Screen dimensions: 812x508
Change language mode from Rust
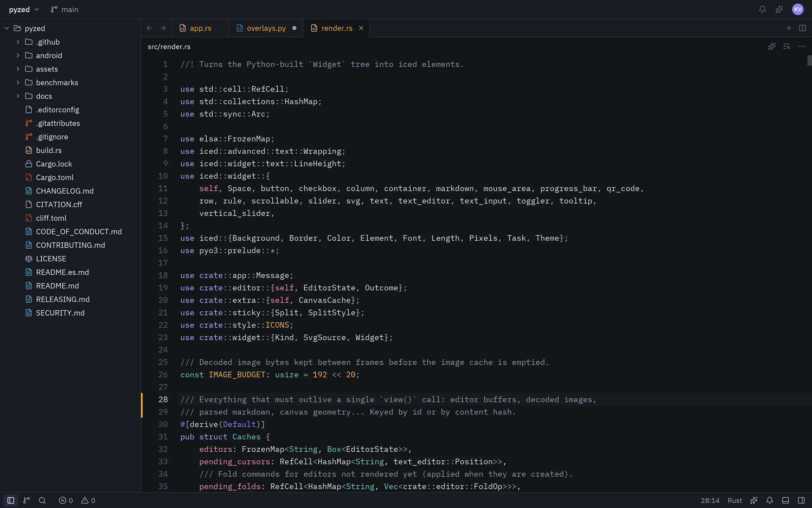tap(734, 500)
